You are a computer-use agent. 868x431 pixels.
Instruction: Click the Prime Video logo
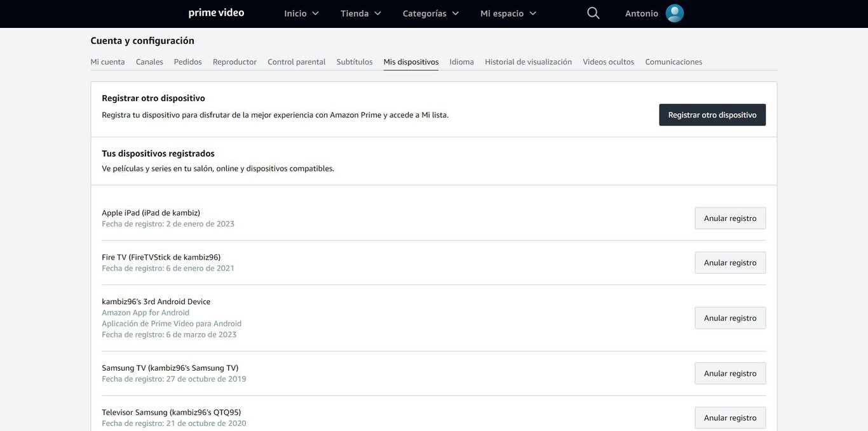click(x=216, y=13)
